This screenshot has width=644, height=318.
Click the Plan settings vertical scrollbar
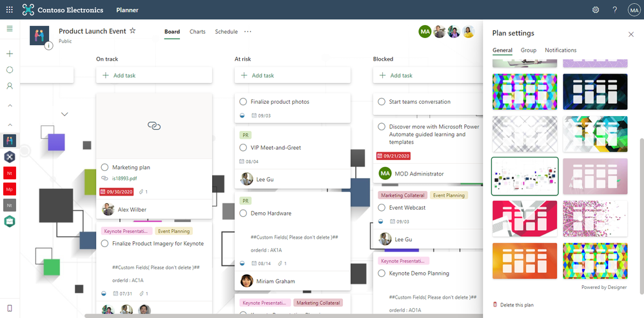pyautogui.click(x=641, y=215)
